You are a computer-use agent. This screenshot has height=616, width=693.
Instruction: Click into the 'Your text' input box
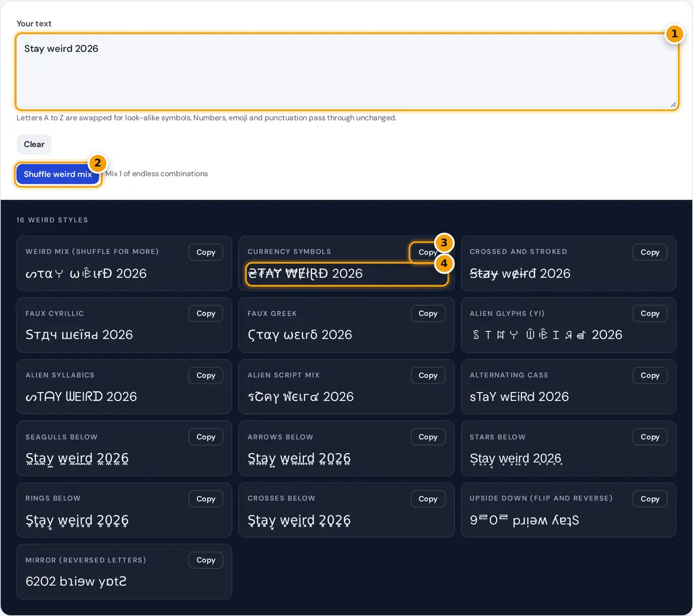pyautogui.click(x=346, y=72)
